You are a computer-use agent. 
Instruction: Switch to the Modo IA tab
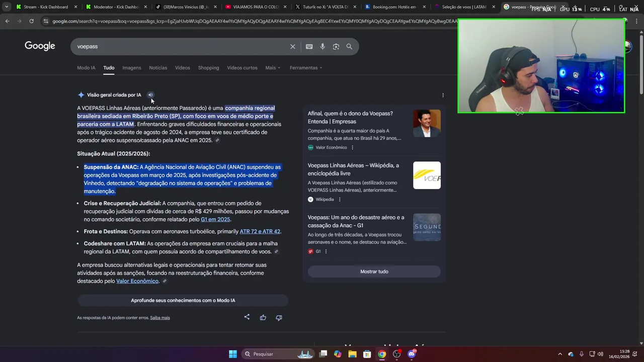point(86,68)
